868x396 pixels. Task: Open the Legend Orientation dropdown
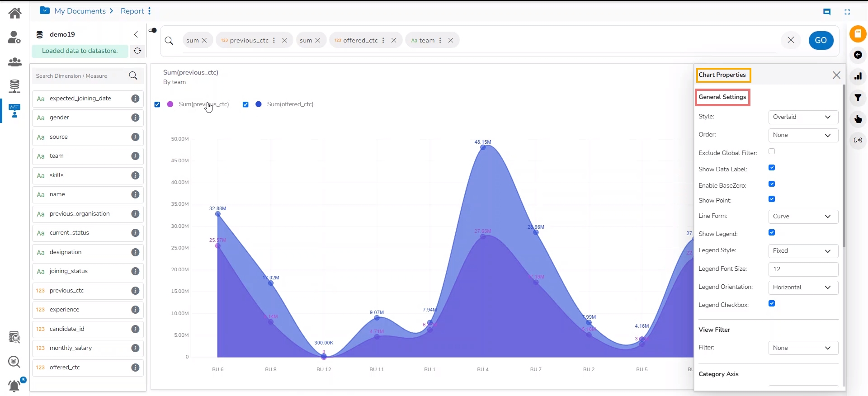(x=803, y=288)
